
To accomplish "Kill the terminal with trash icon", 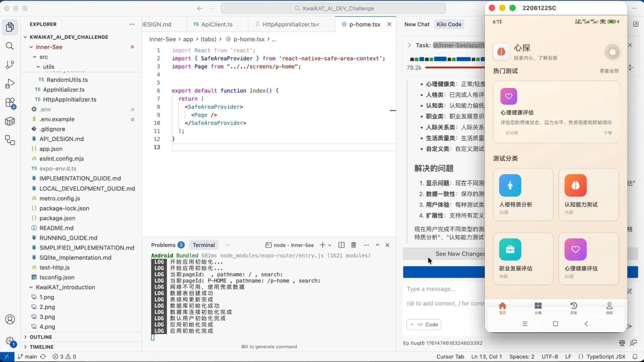I will (353, 245).
